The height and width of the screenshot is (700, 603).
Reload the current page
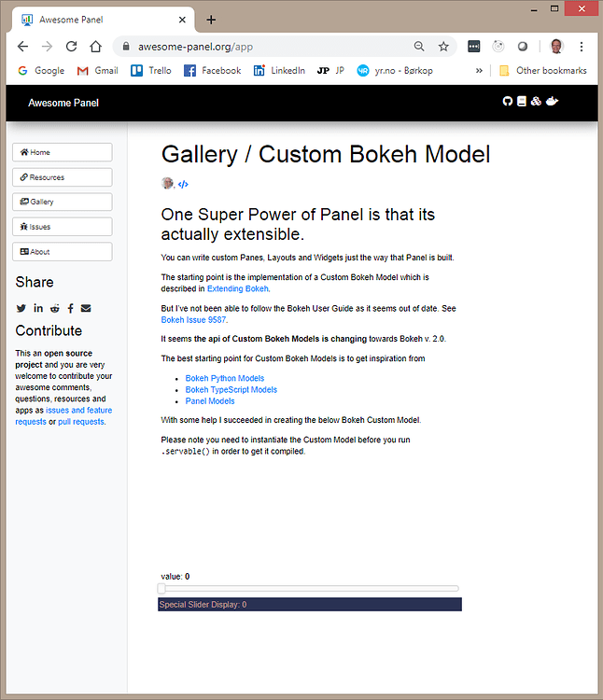point(72,47)
